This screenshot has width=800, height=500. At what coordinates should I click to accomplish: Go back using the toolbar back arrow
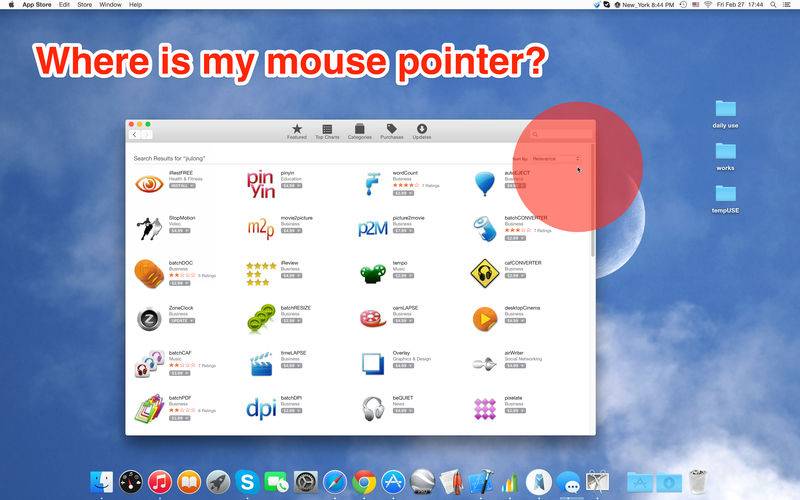[135, 134]
